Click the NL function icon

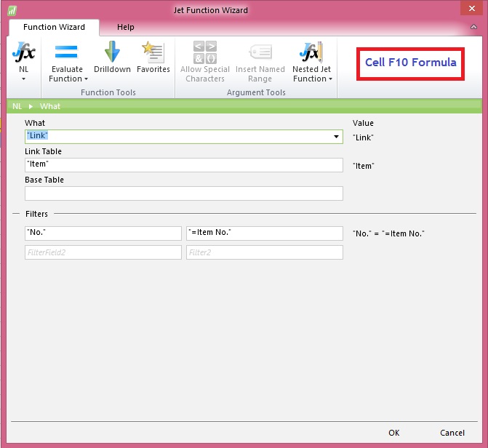23,53
